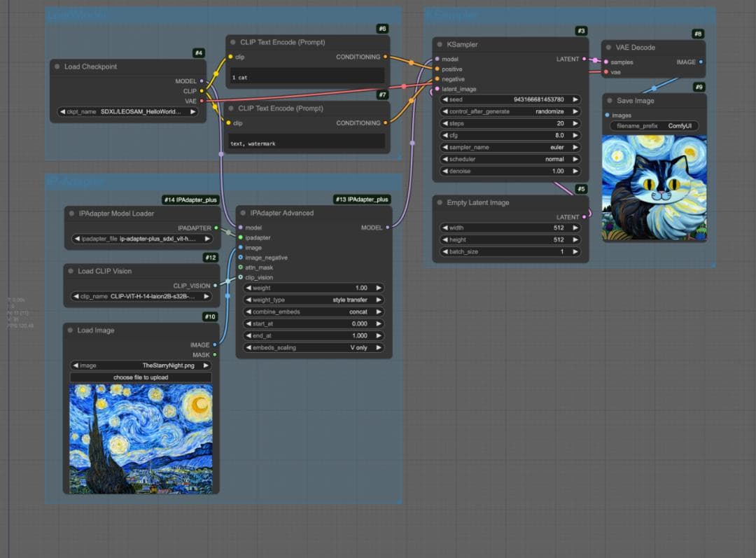756x558 pixels.
Task: Click the CLIP output socket on Load Checkpoint
Action: click(x=202, y=91)
